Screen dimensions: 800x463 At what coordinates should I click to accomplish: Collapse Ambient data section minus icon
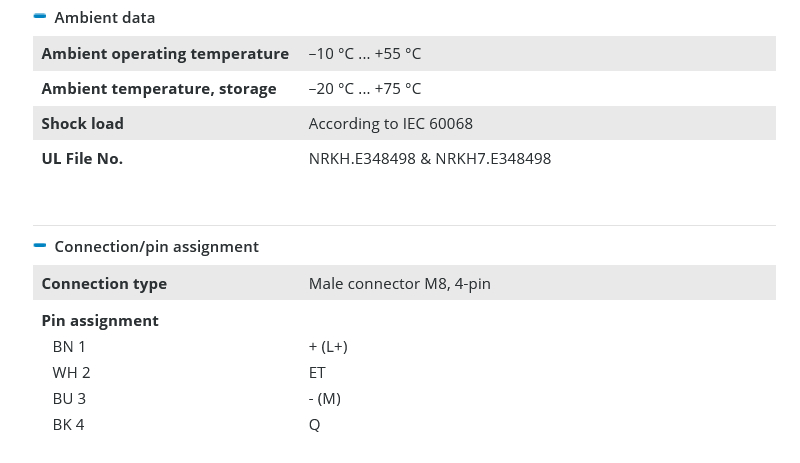[x=40, y=17]
